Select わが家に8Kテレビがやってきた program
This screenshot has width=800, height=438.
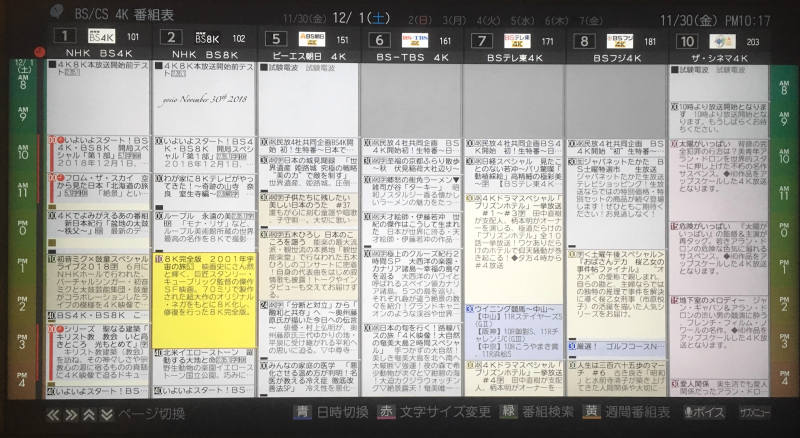(204, 190)
